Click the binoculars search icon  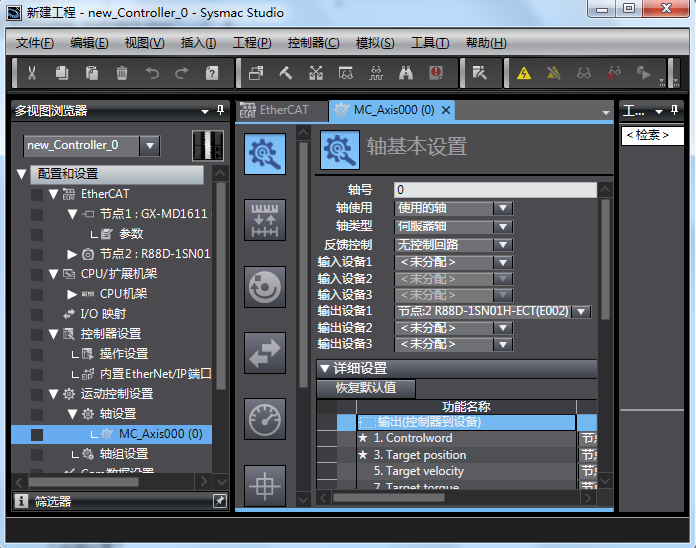coord(406,73)
